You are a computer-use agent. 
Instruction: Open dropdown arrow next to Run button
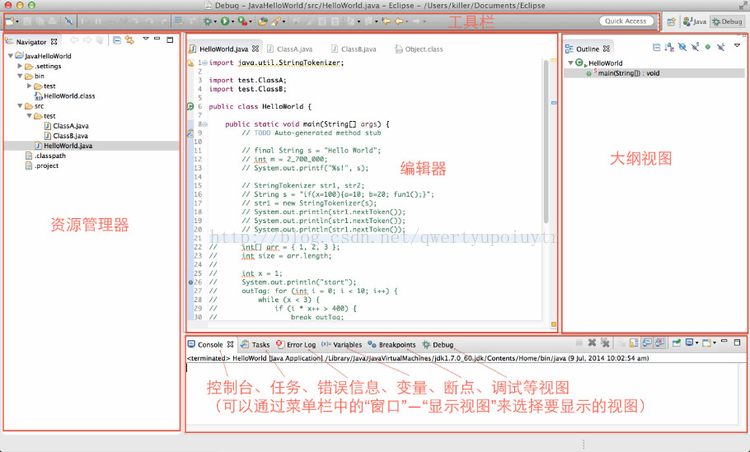(233, 22)
